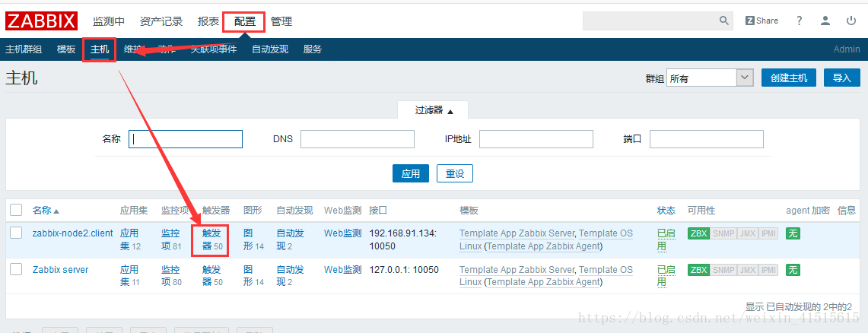This screenshot has height=333, width=868.
Task: Click JMX badge for Zabbix server
Action: click(747, 270)
